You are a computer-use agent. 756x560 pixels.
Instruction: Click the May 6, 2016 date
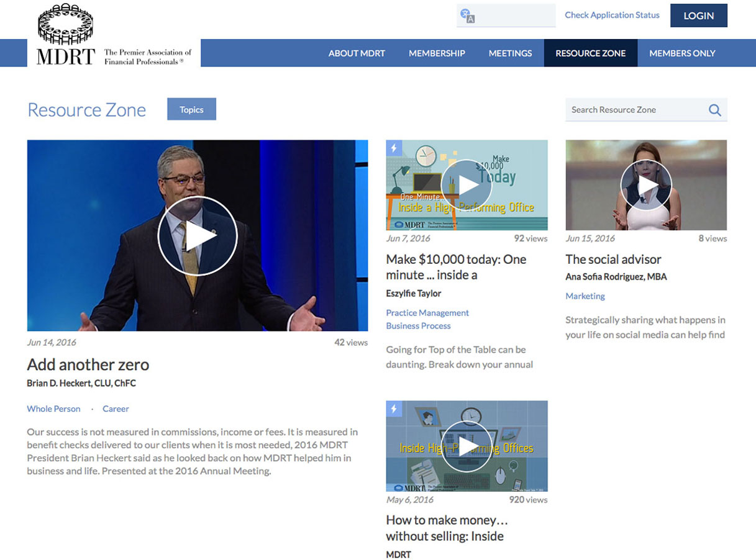(x=410, y=500)
